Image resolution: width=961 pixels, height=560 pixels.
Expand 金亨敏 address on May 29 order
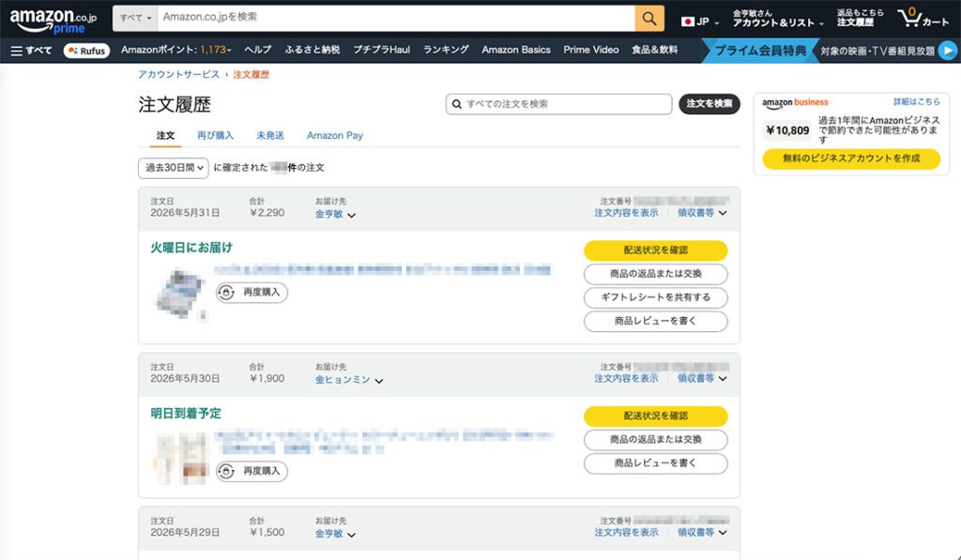(335, 534)
